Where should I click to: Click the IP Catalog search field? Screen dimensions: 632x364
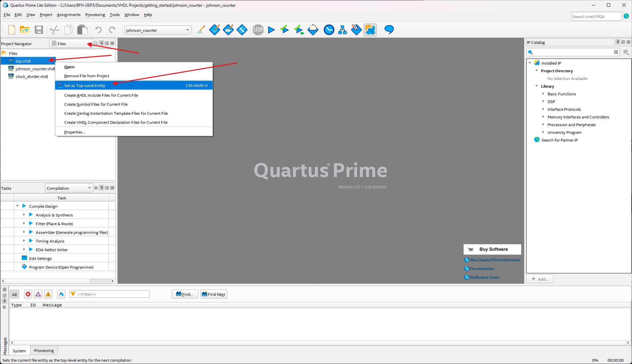(x=573, y=52)
